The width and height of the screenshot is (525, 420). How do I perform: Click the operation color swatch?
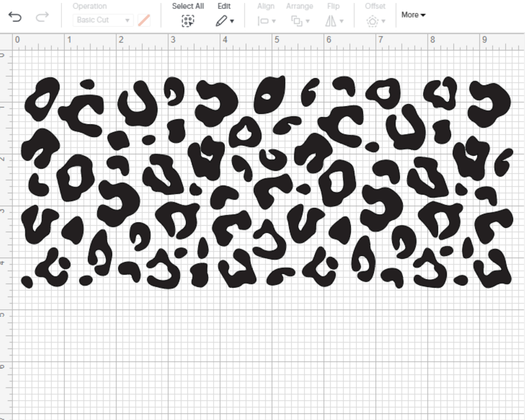[x=144, y=20]
